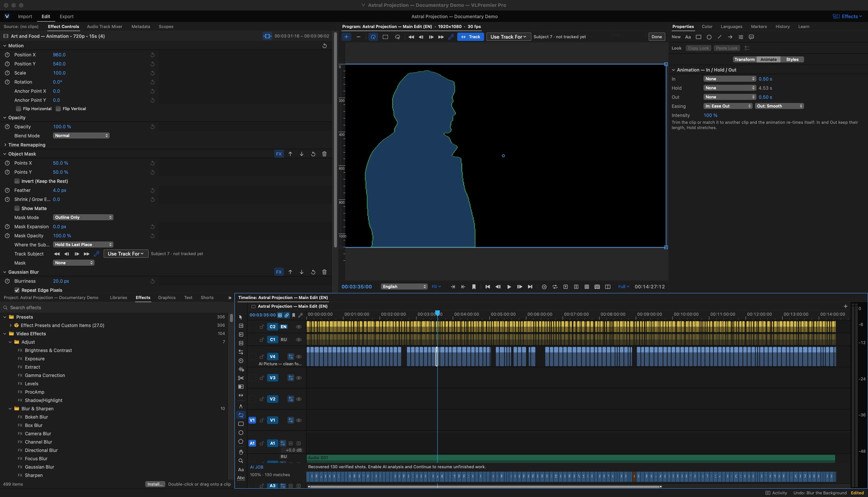This screenshot has width=868, height=497.
Task: Open the Export workspace tab
Action: coord(67,17)
